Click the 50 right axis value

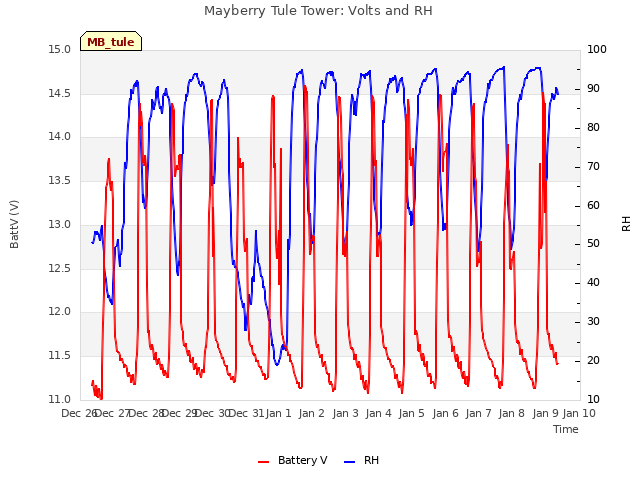point(593,244)
